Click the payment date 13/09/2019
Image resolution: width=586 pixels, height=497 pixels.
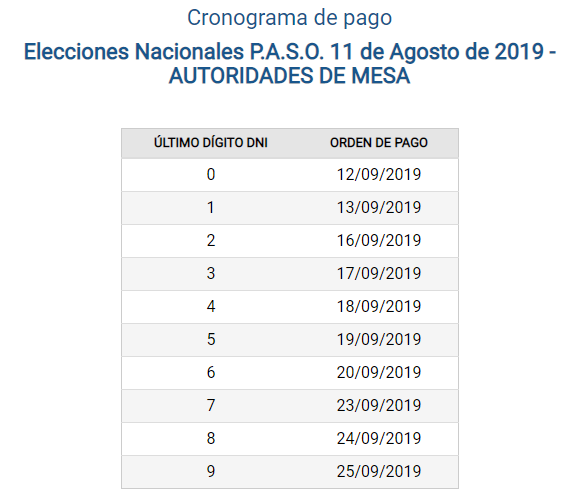379,207
